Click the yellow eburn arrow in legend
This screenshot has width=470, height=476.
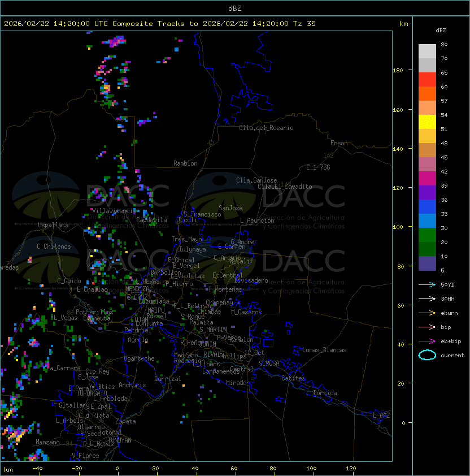(427, 313)
